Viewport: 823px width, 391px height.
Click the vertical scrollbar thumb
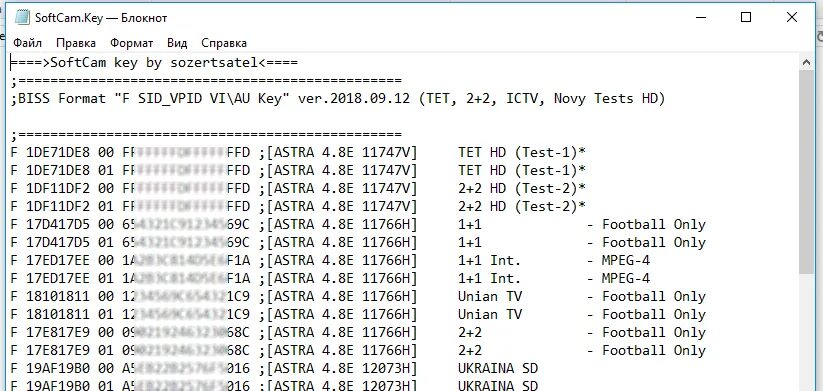tap(807, 172)
